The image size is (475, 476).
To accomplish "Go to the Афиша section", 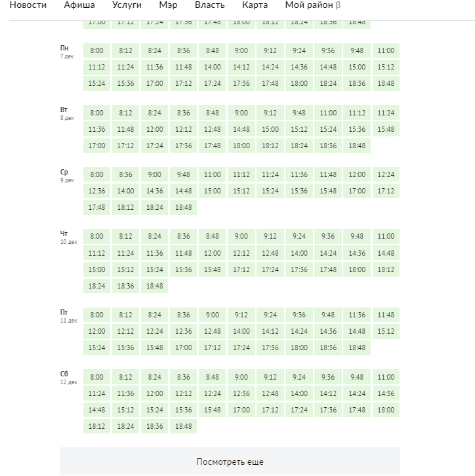I will click(79, 5).
